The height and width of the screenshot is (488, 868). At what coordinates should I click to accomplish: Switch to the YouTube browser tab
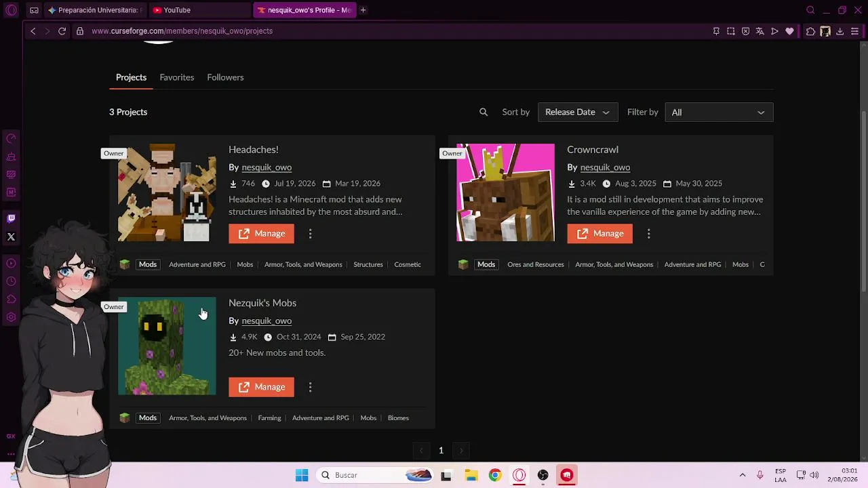pos(199,10)
